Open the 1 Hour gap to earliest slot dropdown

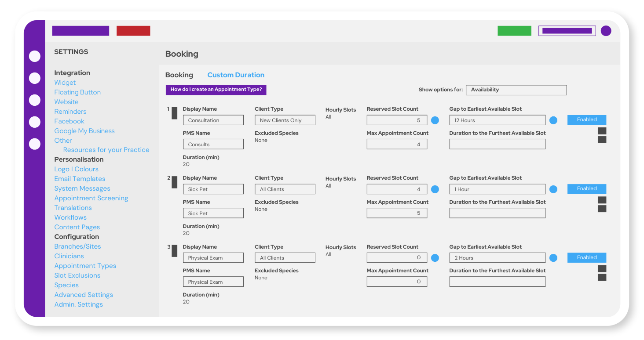tap(497, 189)
